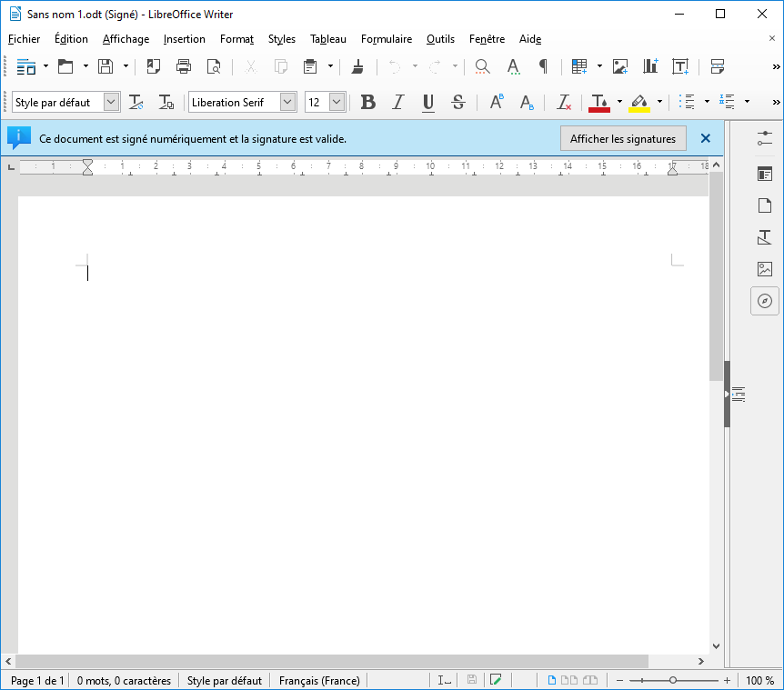Screen dimensions: 784x690
Task: Open sidebar Page panel icon
Action: [x=765, y=205]
